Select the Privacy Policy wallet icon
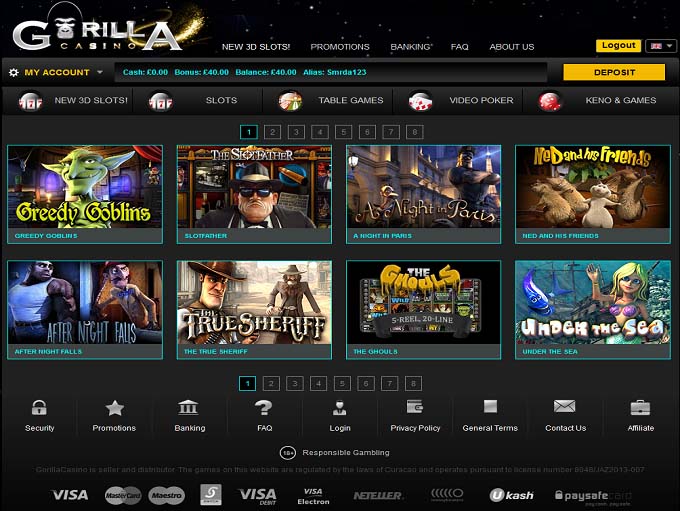The height and width of the screenshot is (511, 680). [415, 406]
